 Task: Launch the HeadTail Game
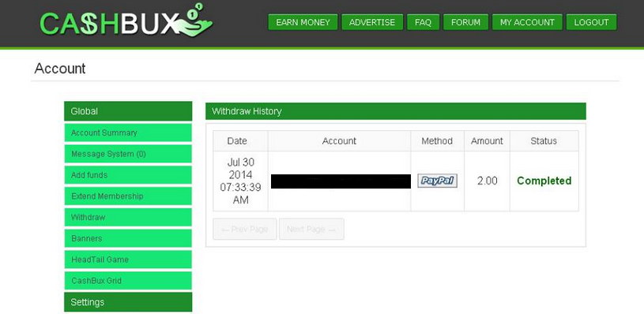tap(128, 260)
